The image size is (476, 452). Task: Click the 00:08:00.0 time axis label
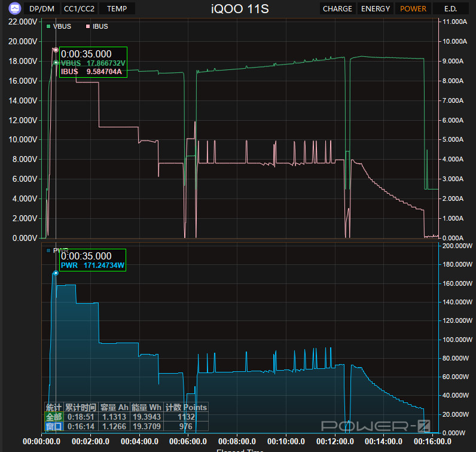tap(237, 441)
